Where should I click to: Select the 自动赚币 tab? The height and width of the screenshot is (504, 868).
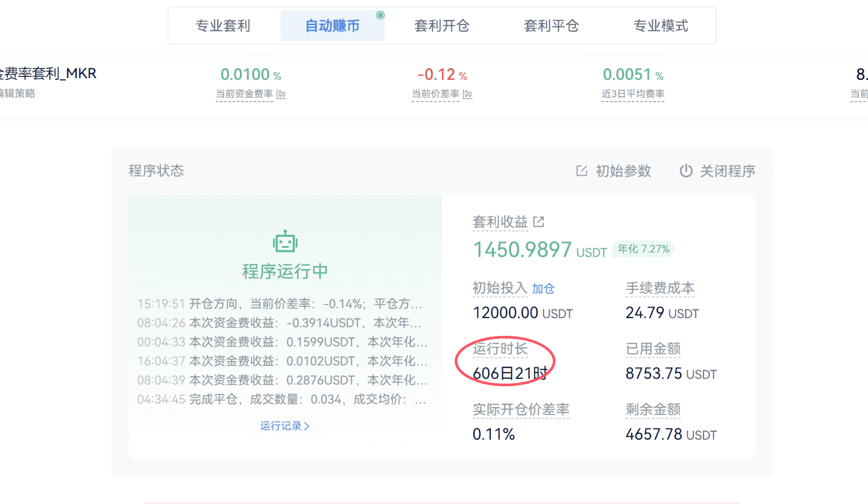pyautogui.click(x=332, y=26)
